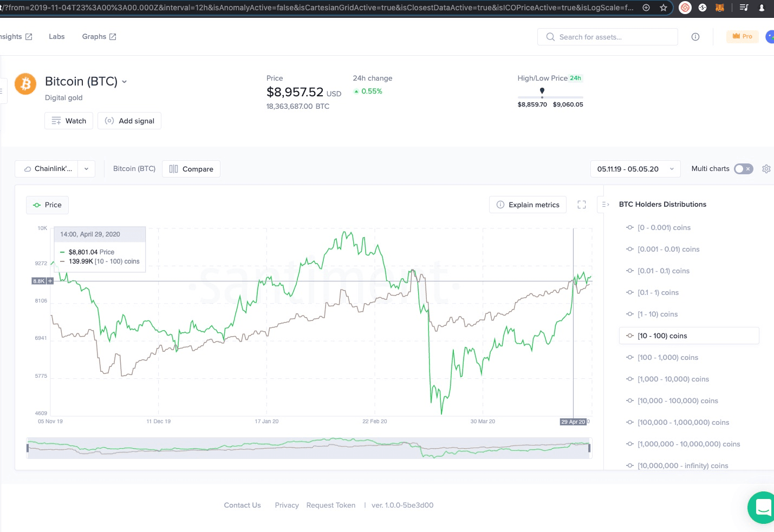This screenshot has width=774, height=532.
Task: Bookmark page with the star icon
Action: [x=664, y=8]
